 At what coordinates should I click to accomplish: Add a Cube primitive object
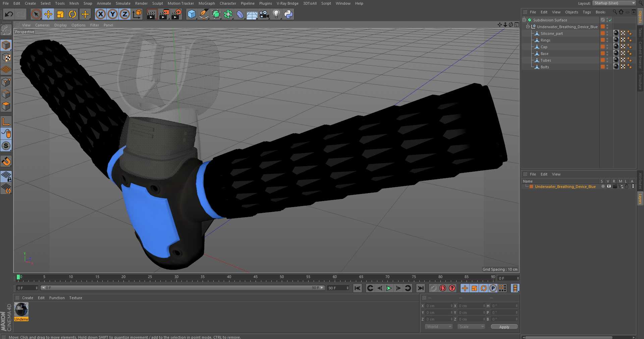pos(192,14)
